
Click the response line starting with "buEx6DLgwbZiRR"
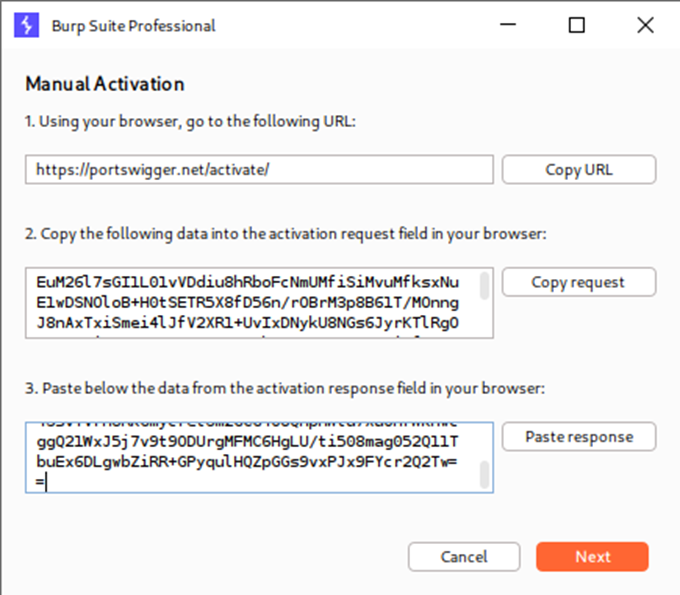pos(247,462)
